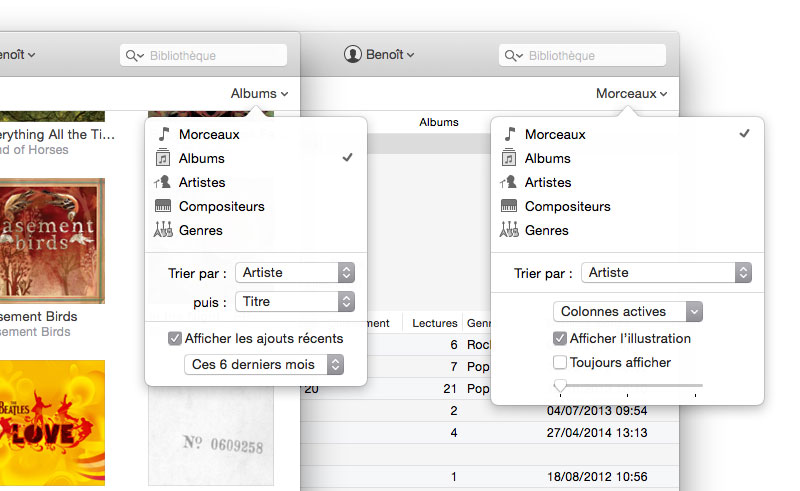Click the Lectures column header
This screenshot has width=800, height=491.
pyautogui.click(x=435, y=323)
